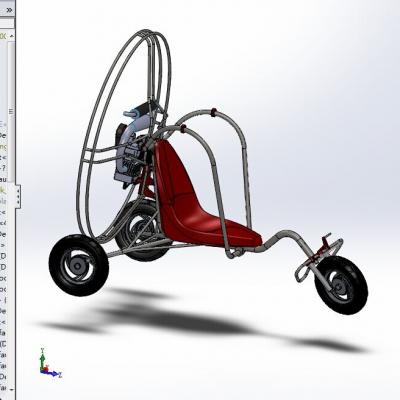The width and height of the screenshot is (400, 400).
Task: Select the red clamp on upper roll bar
Action: (x=213, y=113)
